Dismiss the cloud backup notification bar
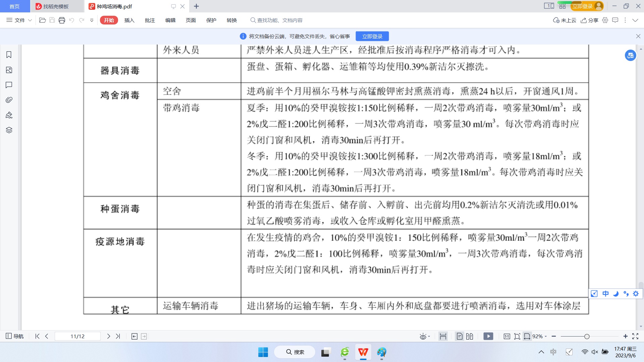The height and width of the screenshot is (362, 644). 638,36
